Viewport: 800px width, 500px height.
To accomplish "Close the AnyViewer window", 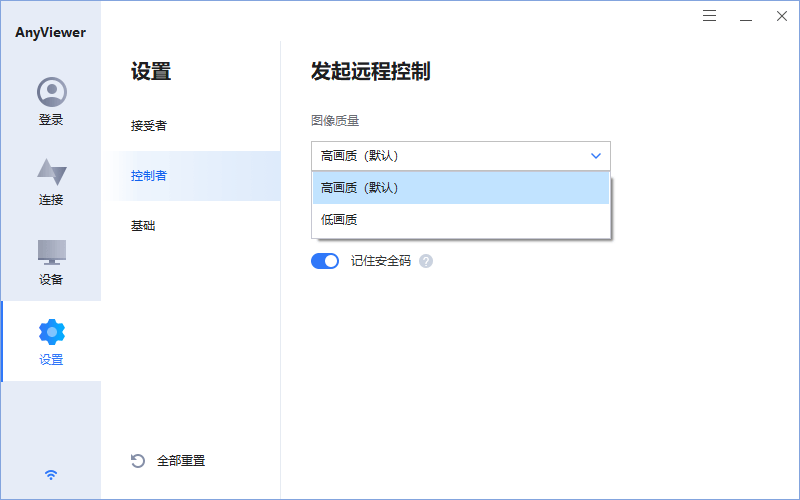I will (781, 16).
